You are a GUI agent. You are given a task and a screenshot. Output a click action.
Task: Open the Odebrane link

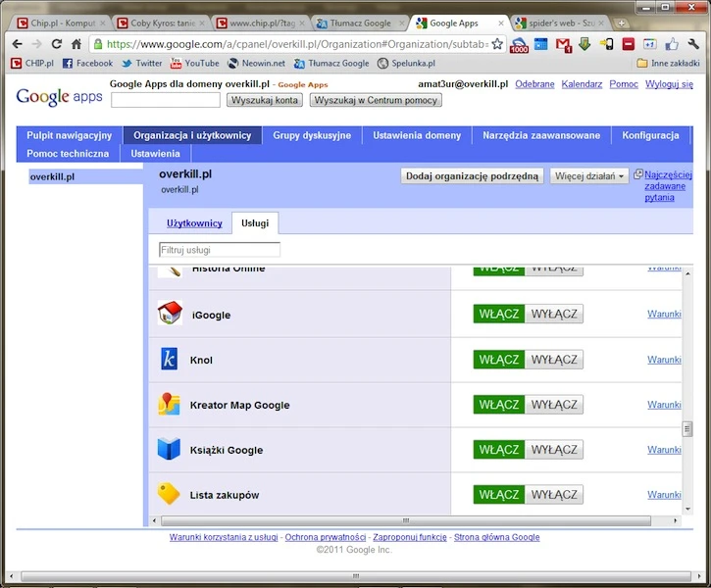click(534, 84)
